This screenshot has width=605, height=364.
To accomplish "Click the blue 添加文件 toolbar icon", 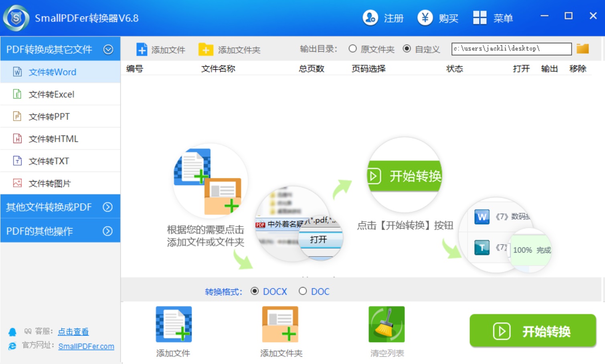I will click(x=142, y=49).
